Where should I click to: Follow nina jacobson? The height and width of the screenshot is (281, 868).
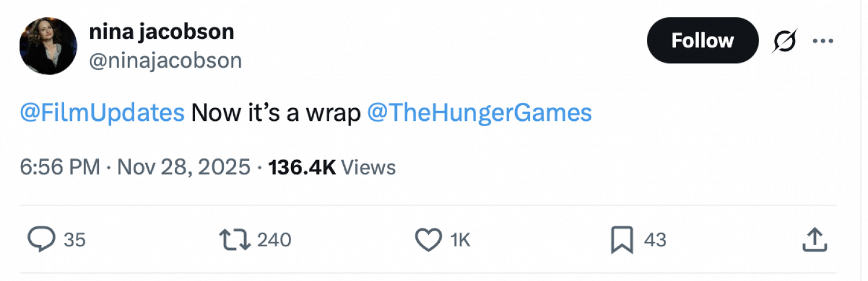702,40
